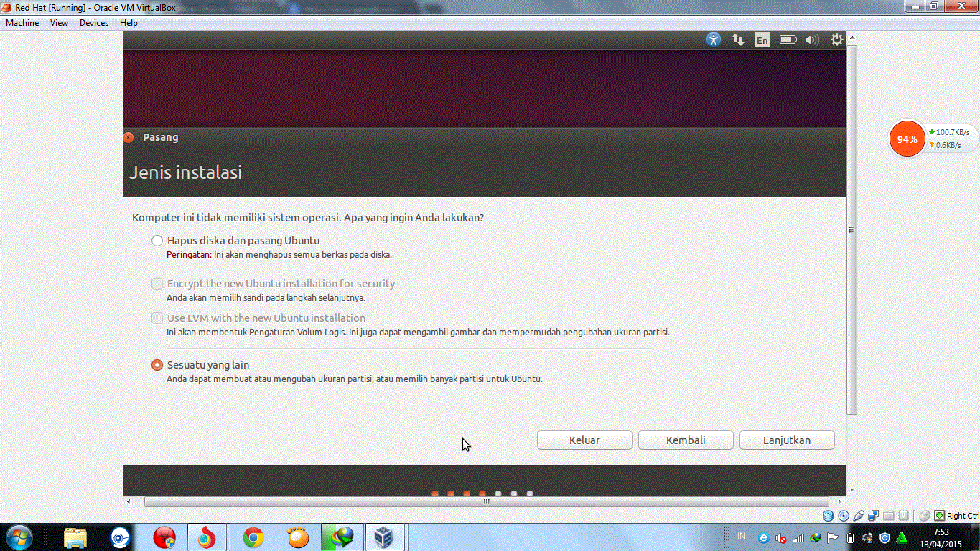Viewport: 980px width, 551px height.
Task: Click the shared folders icon in VirtualBox status bar
Action: [888, 515]
